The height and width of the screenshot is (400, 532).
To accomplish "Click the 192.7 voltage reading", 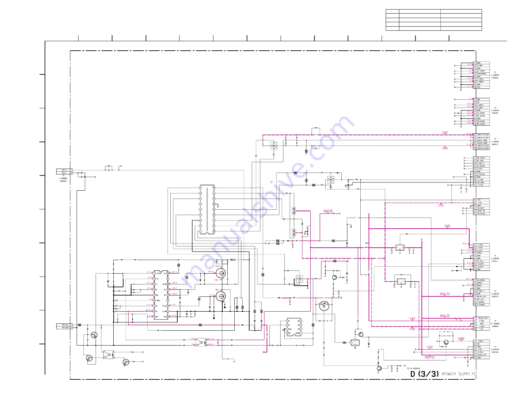I will coord(174,283).
